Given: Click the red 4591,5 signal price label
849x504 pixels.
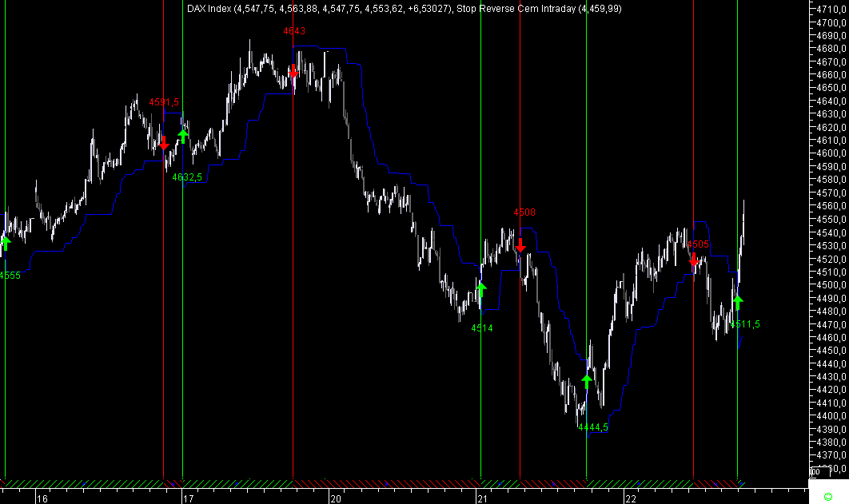Looking at the screenshot, I should click(164, 102).
